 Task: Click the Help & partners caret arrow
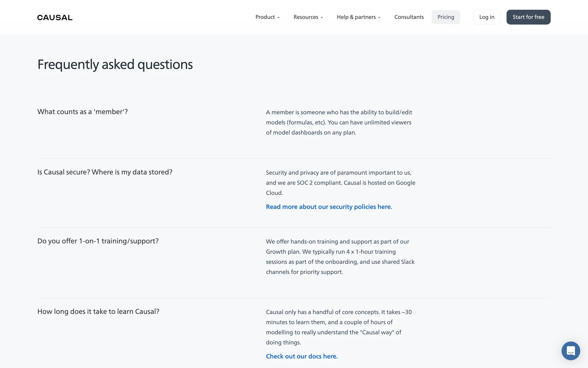point(379,18)
